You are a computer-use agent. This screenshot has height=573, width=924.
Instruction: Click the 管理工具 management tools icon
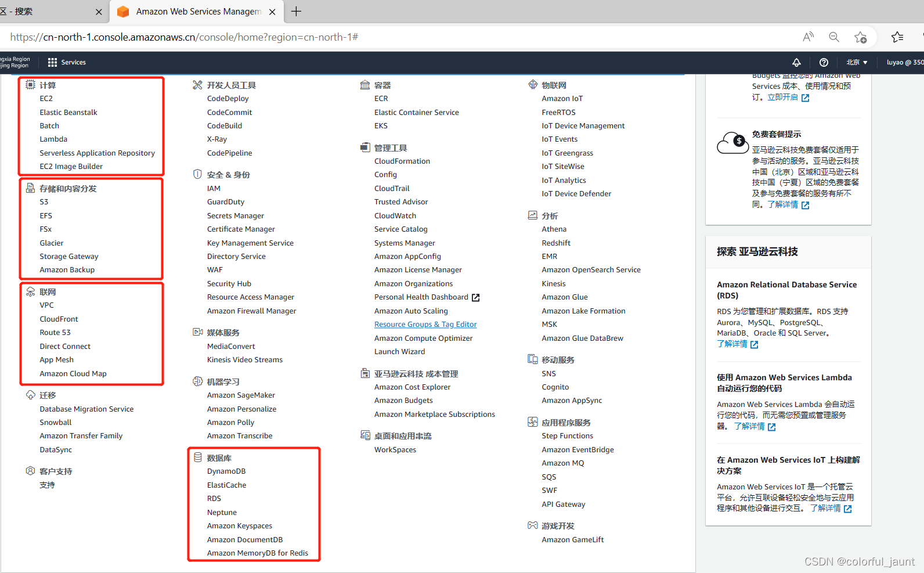click(x=365, y=147)
